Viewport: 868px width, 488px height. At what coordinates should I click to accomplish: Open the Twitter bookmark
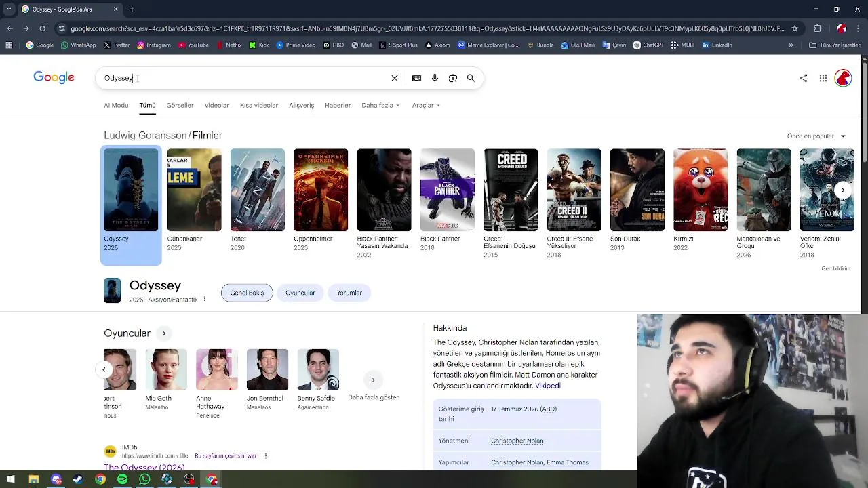(116, 45)
